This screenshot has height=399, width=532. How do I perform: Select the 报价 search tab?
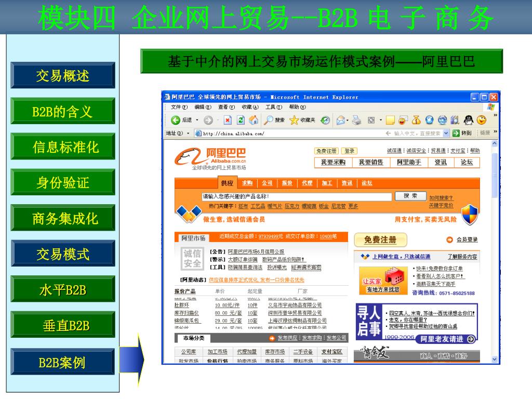pyautogui.click(x=287, y=183)
